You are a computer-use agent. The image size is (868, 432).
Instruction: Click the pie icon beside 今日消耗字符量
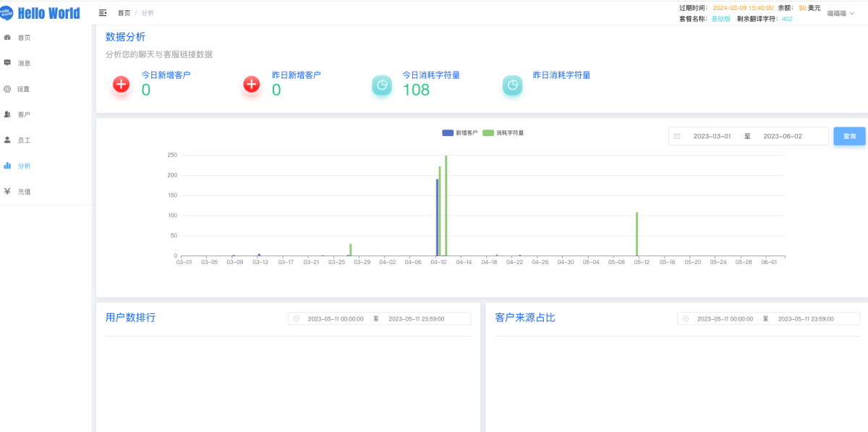point(382,85)
